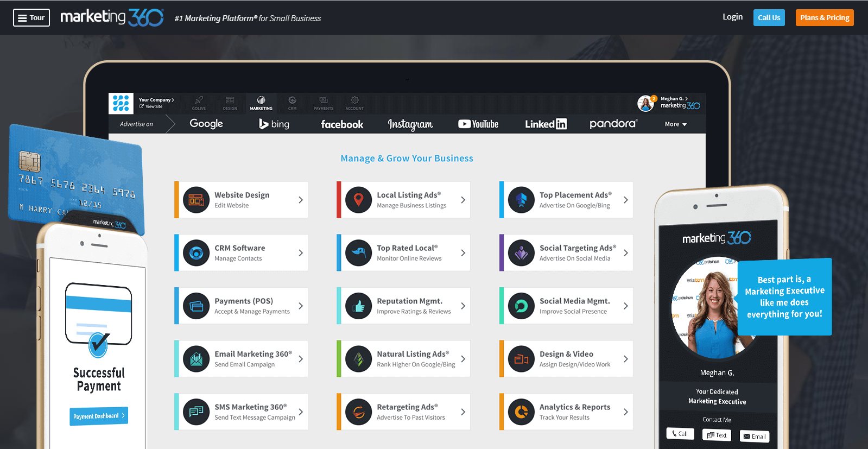Switch to the GoLive tab
Screen dimensions: 868x449
point(199,103)
